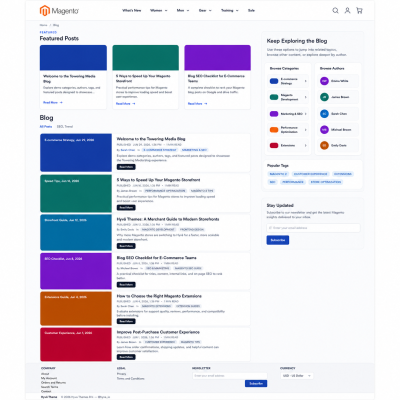The image size is (400, 400).
Task: Click the What's New menu item
Action: click(132, 10)
